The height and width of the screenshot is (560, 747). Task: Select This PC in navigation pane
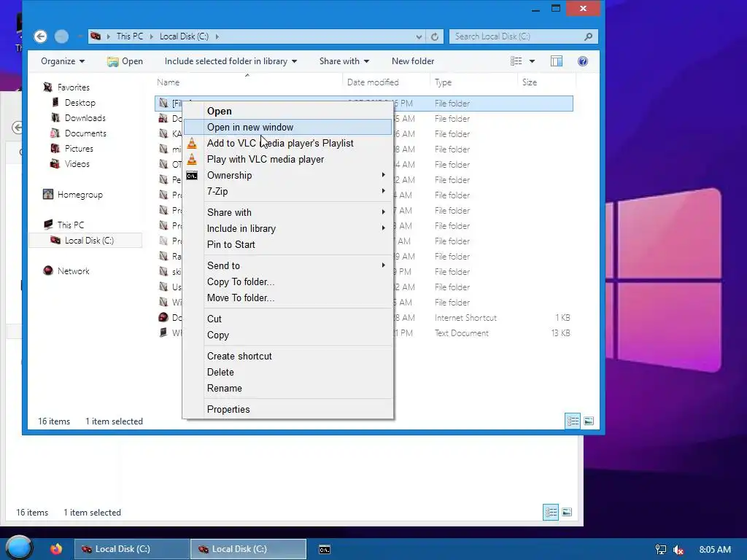pos(70,225)
